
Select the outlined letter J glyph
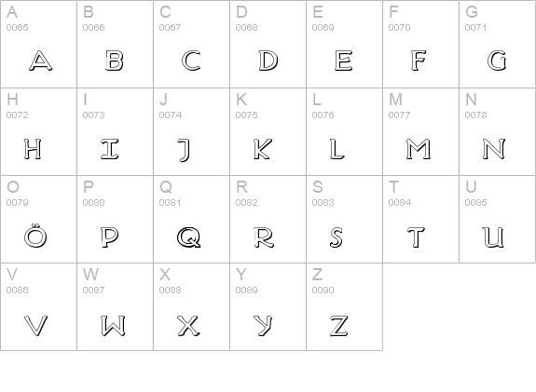184,150
